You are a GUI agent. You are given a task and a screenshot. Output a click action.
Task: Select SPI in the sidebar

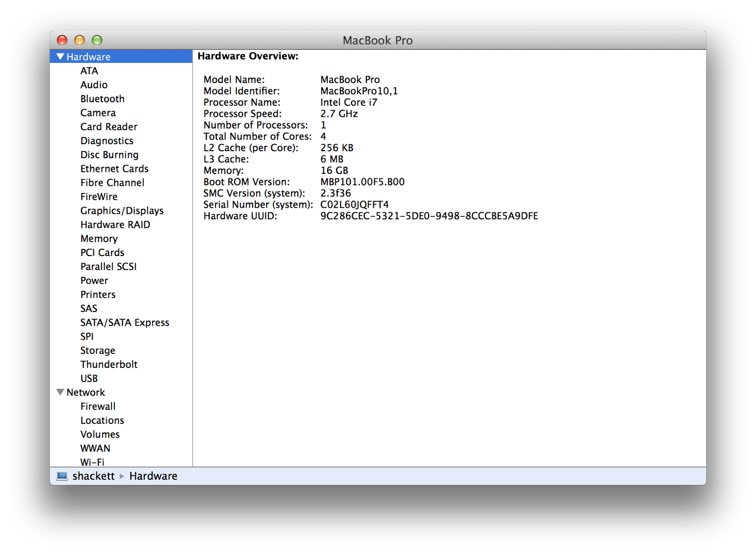(x=87, y=337)
